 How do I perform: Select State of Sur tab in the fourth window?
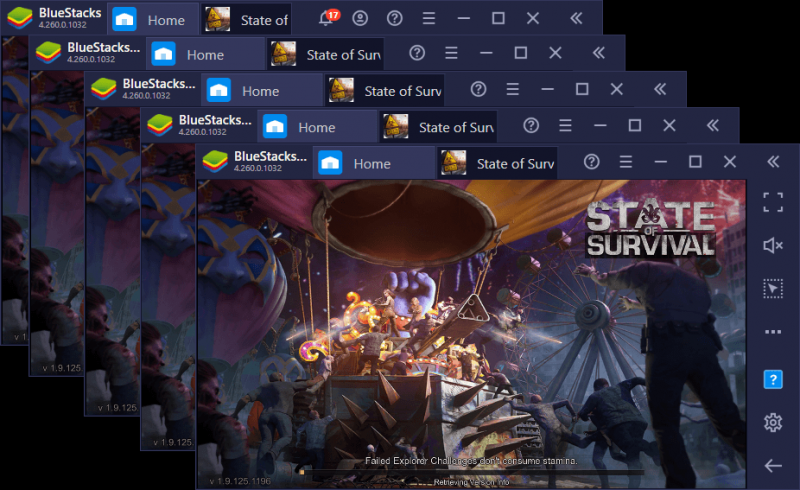(x=438, y=127)
